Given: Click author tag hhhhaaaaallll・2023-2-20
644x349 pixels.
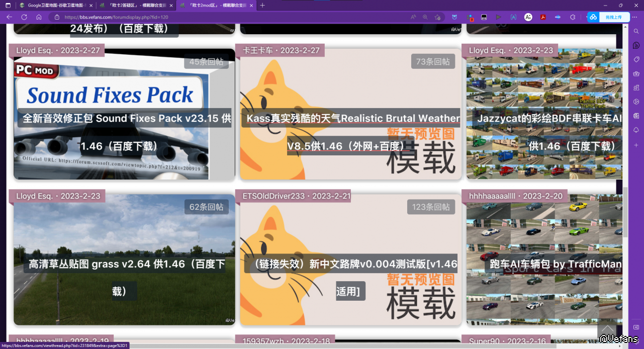Looking at the screenshot, I should point(515,196).
